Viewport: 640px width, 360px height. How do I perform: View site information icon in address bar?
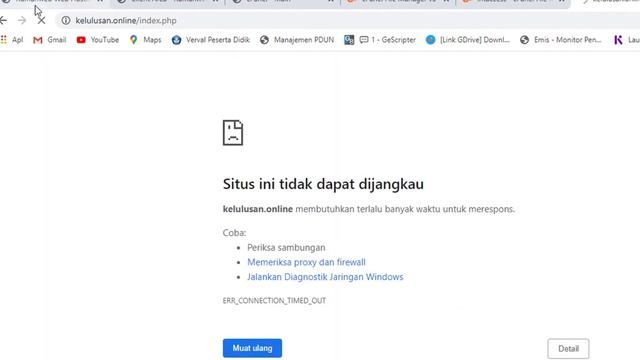click(x=66, y=20)
